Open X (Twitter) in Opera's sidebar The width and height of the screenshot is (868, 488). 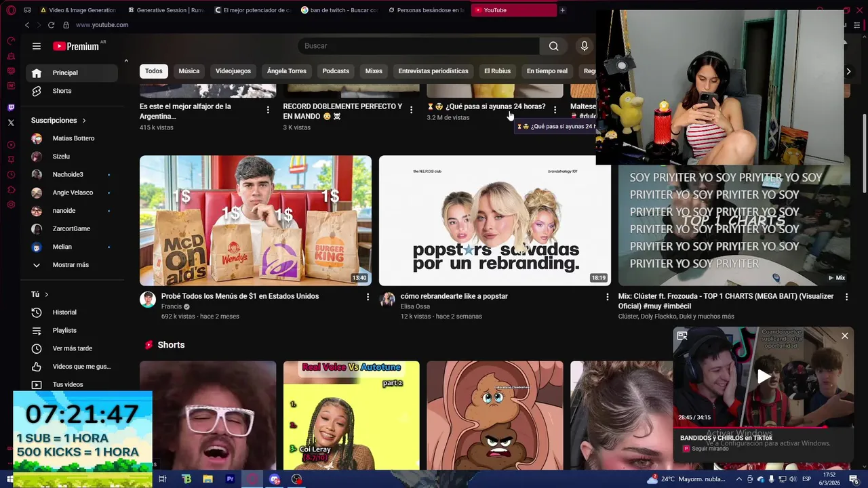(11, 123)
